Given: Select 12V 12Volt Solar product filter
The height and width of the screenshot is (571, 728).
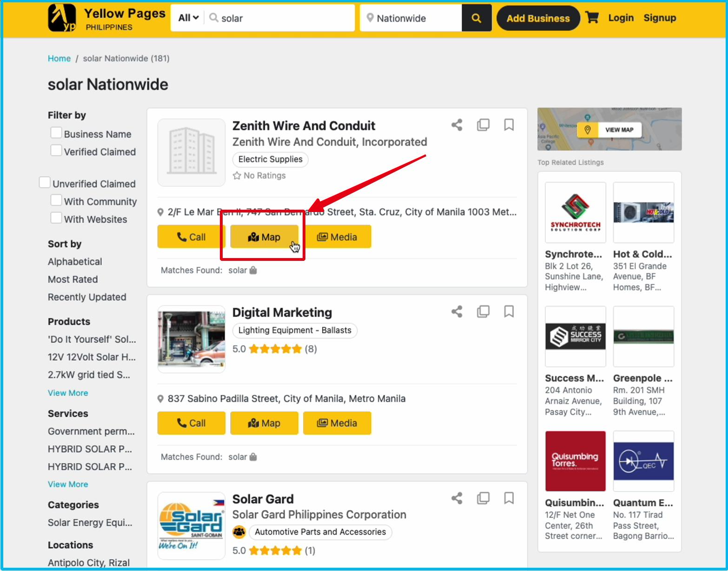Looking at the screenshot, I should coord(92,357).
